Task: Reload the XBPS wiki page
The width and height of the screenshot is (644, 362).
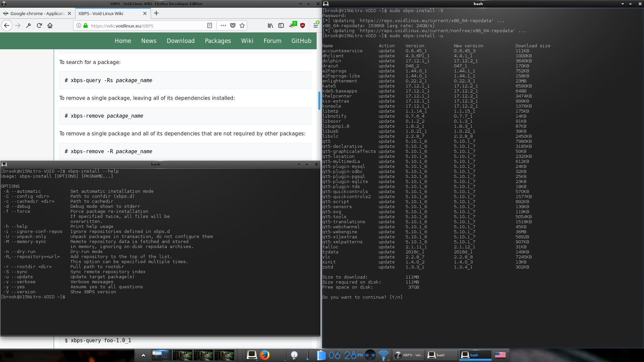Action: (x=39, y=25)
